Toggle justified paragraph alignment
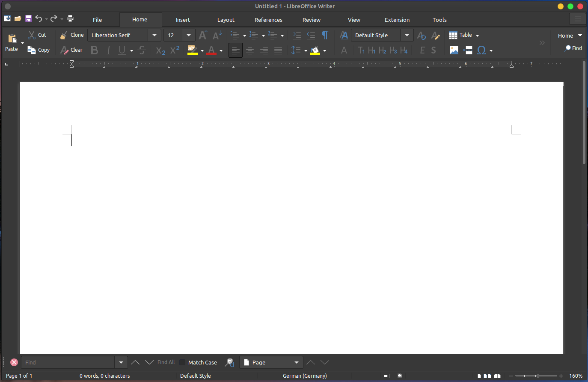Image resolution: width=588 pixels, height=382 pixels. (x=278, y=50)
